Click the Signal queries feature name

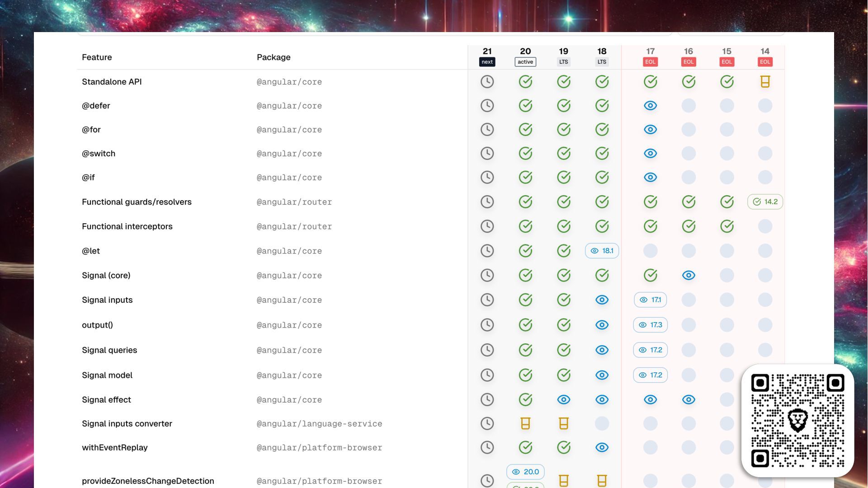[109, 350]
